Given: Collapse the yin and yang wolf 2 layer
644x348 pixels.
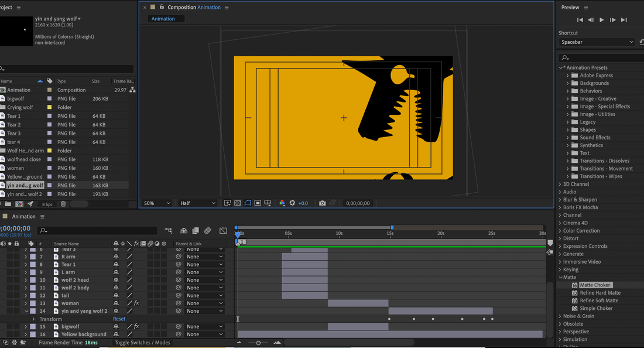Looking at the screenshot, I should 26,311.
